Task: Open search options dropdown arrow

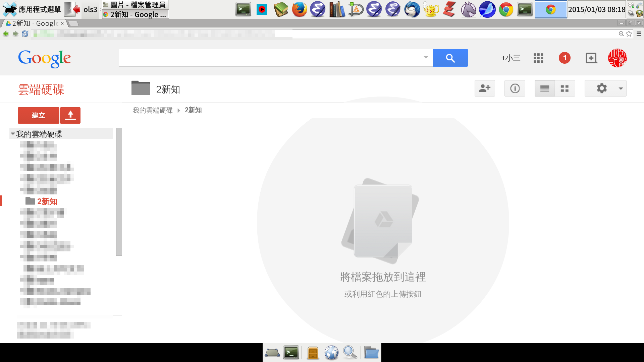Action: click(426, 57)
